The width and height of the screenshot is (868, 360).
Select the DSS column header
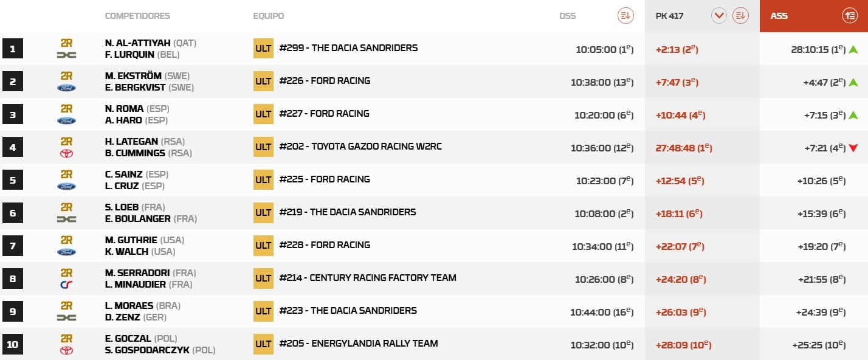pyautogui.click(x=567, y=16)
